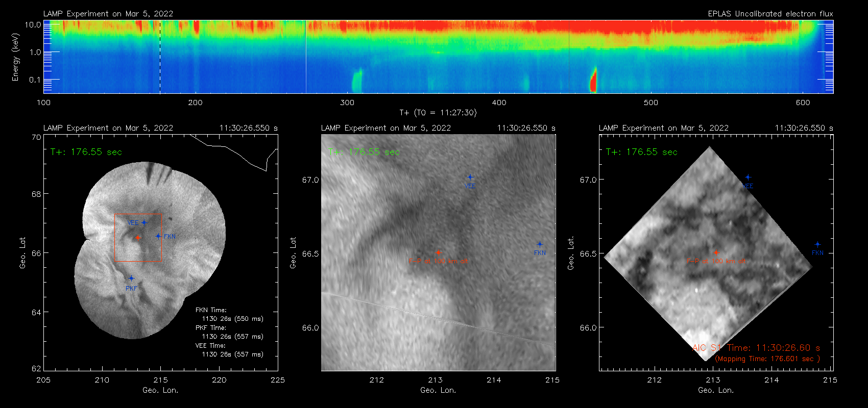Click the '600' tick on spectrogram time axis
This screenshot has width=868, height=408.
803,103
